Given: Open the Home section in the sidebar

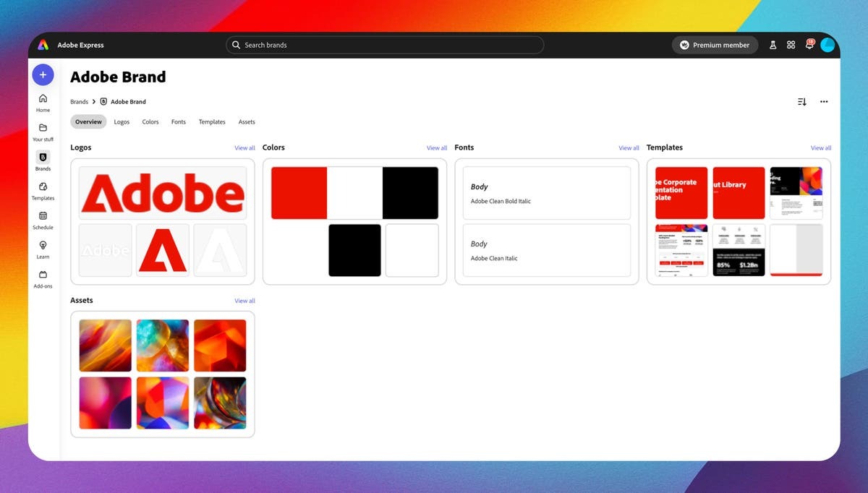Looking at the screenshot, I should (x=43, y=101).
